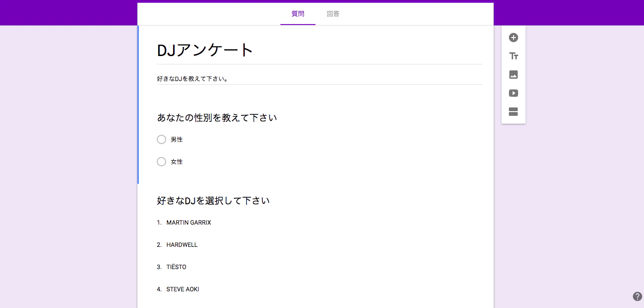Click the option STEVE AOKI

click(183, 289)
